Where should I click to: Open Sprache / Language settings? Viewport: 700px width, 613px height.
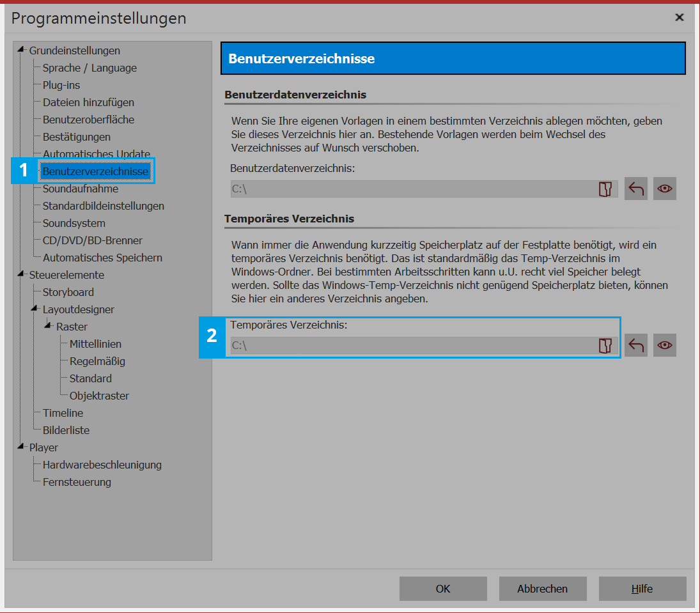coord(89,68)
